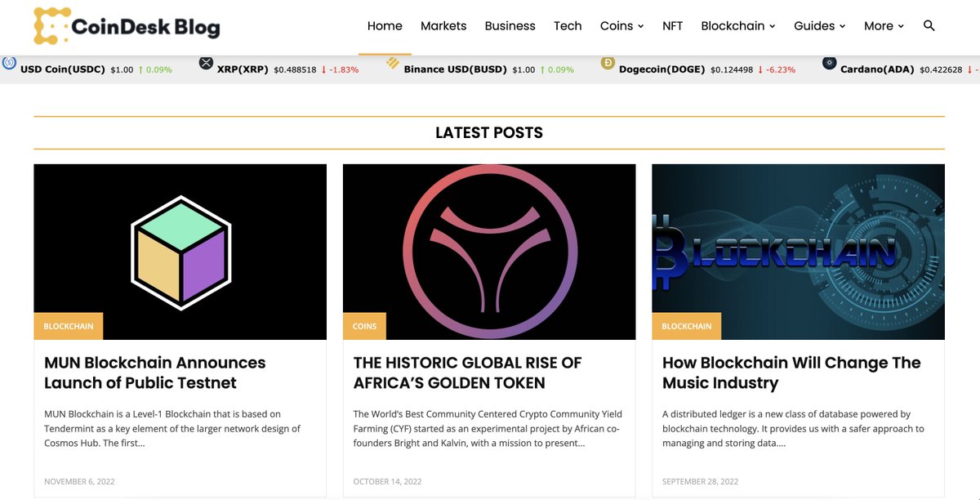Screen dimensions: 980x500
Task: Click the BLOCKCHAIN badge on the first post
Action: coord(69,326)
